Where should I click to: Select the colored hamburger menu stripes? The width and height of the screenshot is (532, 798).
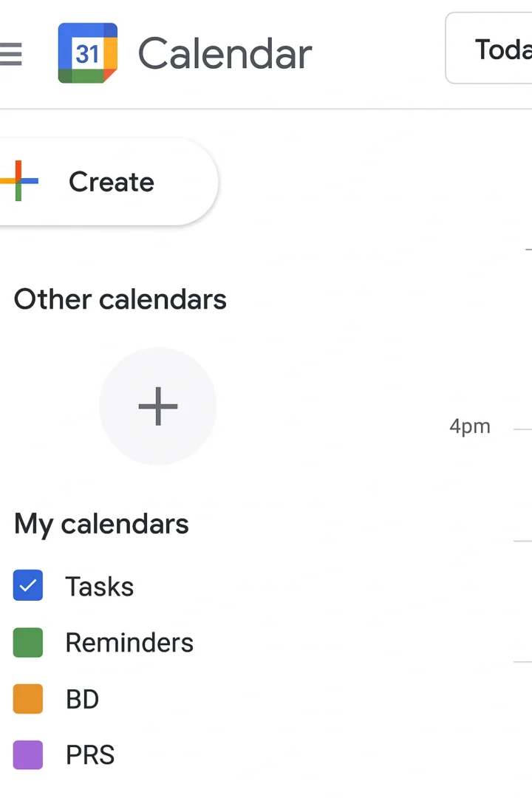10,53
